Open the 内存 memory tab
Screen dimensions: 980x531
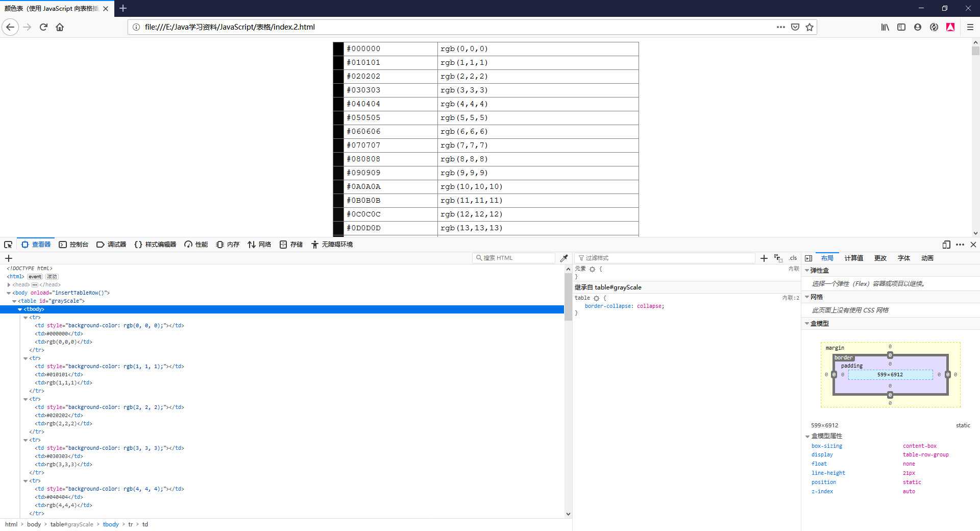click(x=228, y=245)
